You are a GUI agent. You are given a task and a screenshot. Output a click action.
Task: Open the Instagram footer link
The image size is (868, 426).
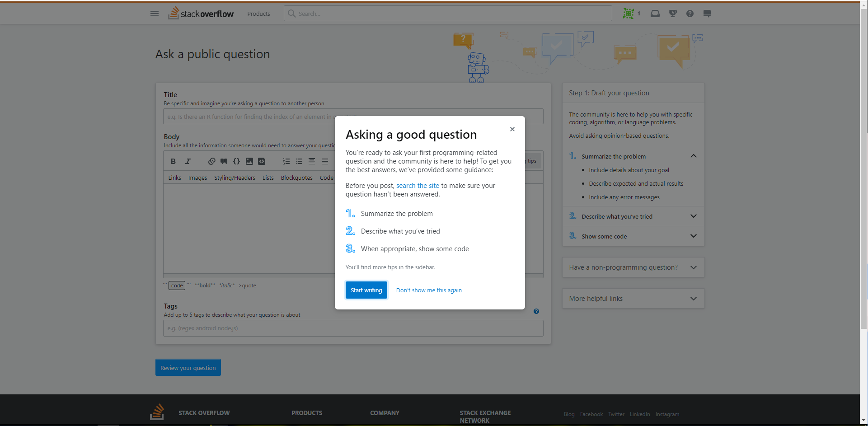(x=667, y=414)
